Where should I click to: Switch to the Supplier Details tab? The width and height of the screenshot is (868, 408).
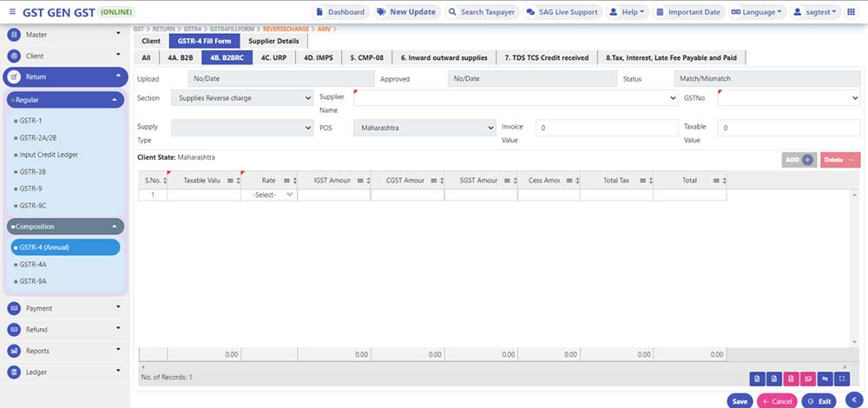[x=273, y=42]
